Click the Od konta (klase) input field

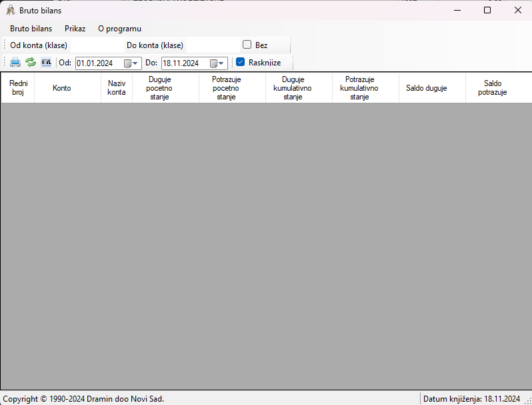click(97, 45)
